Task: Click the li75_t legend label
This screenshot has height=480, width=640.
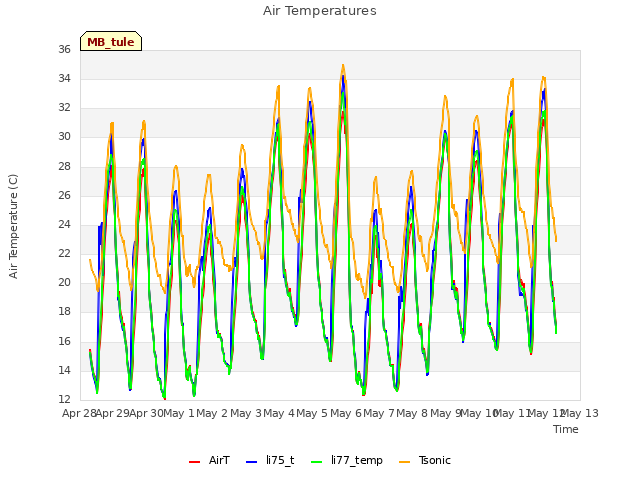Action: [280, 460]
